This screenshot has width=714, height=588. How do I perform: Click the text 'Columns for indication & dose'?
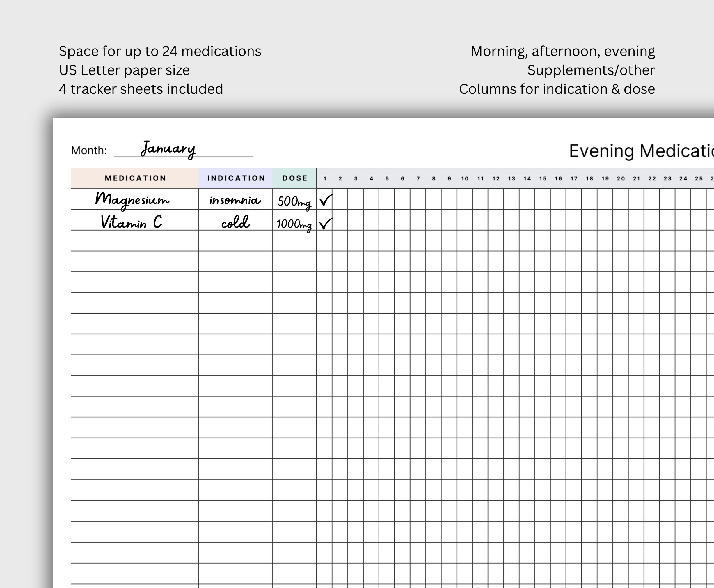(x=557, y=89)
